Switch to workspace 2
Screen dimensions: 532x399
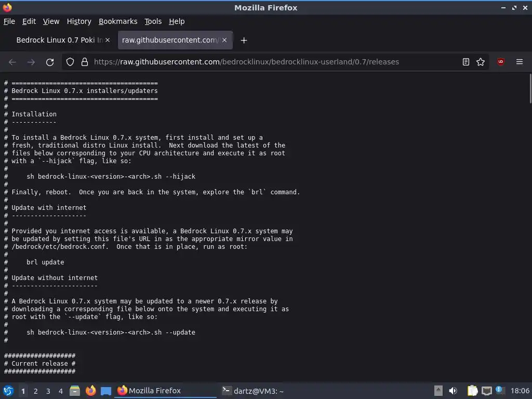[x=36, y=391]
